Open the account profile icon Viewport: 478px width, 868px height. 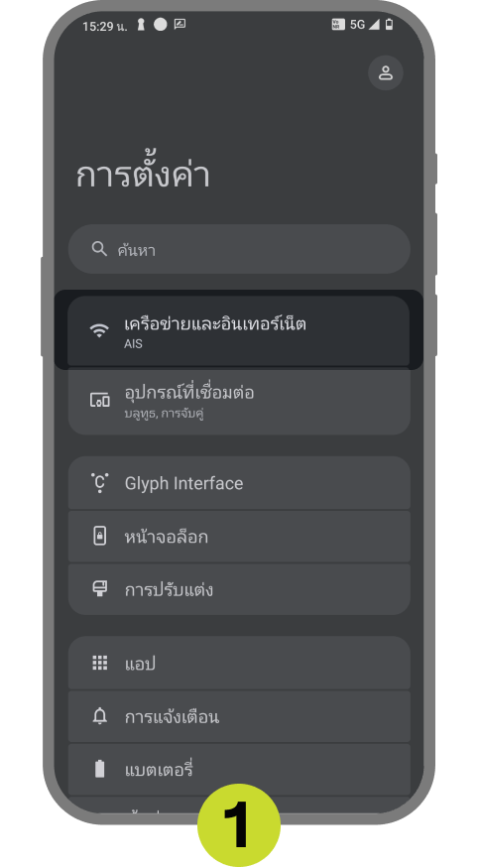[x=385, y=72]
